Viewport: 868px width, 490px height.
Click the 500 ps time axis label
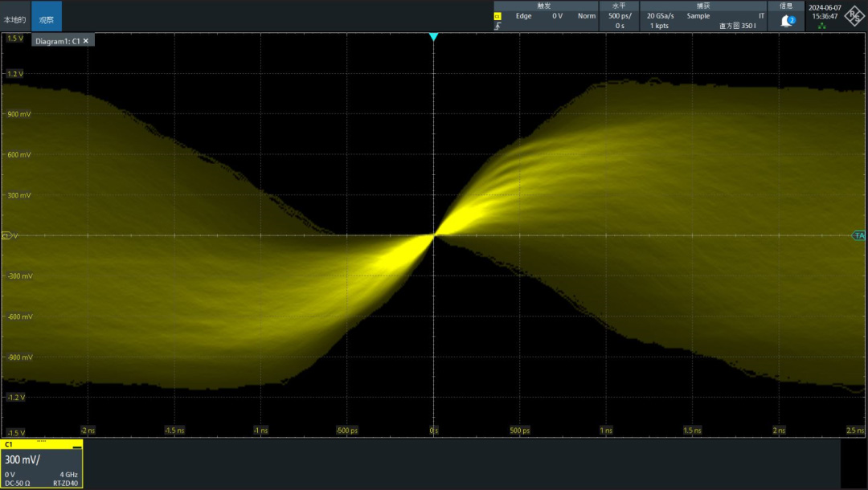pos(519,431)
